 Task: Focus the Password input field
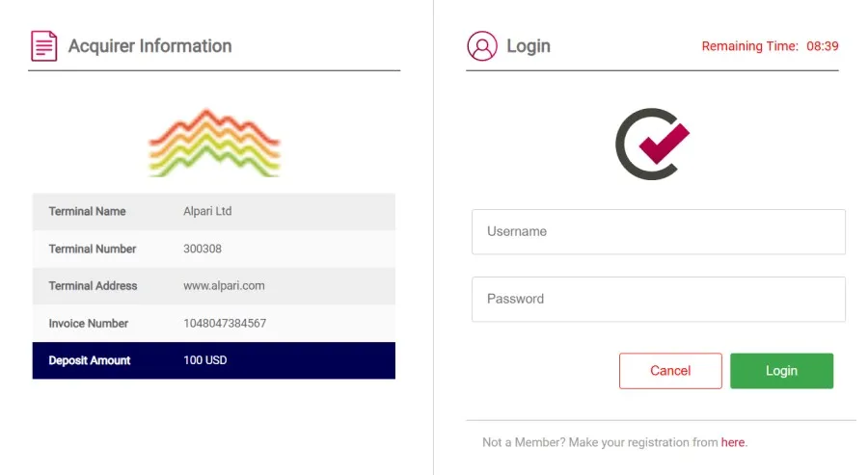(658, 300)
